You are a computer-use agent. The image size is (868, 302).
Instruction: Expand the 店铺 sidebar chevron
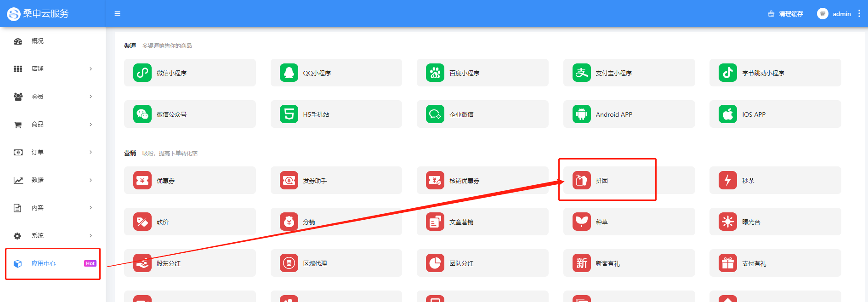(91, 69)
